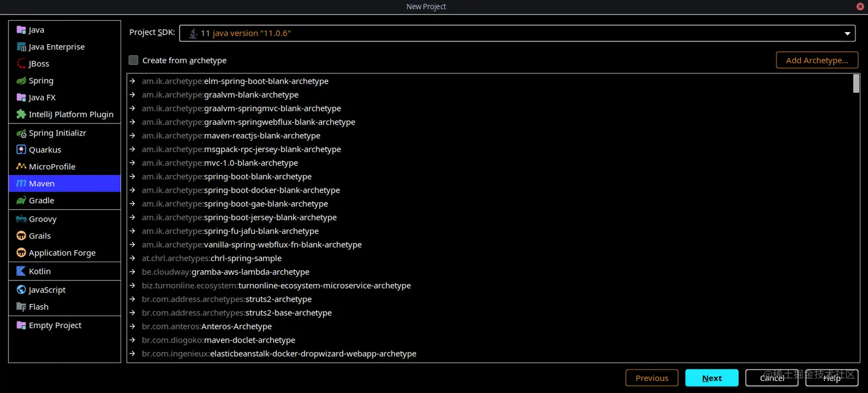Click the Java folder icon in sidebar
This screenshot has height=393, width=868.
(21, 30)
